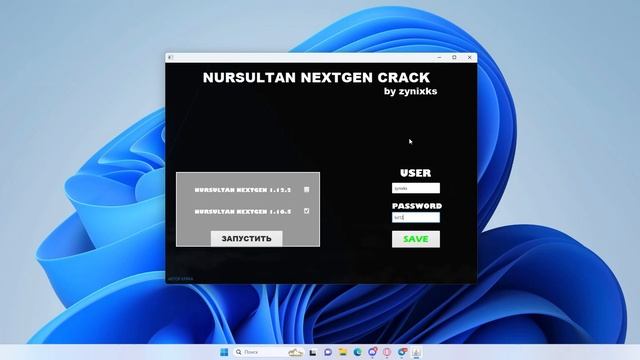Focus the PASSWORD input field
The image size is (640, 360).
[x=416, y=218]
